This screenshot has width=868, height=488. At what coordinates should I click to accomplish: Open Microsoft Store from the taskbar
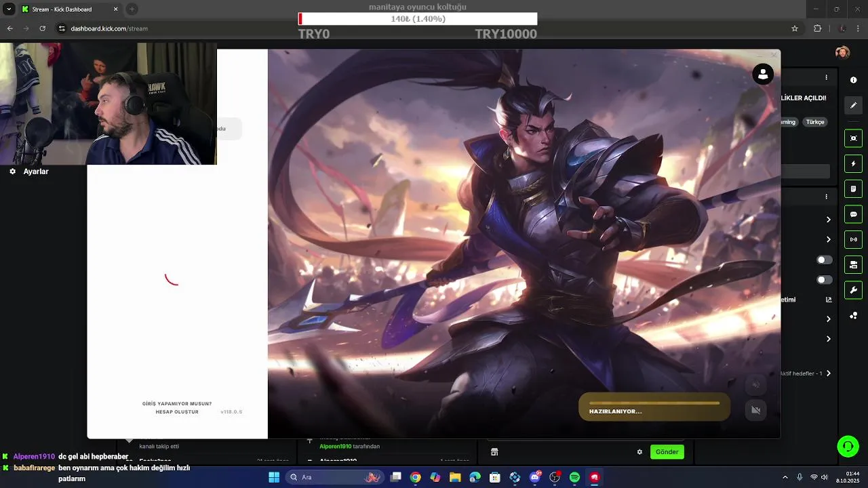pos(495,477)
